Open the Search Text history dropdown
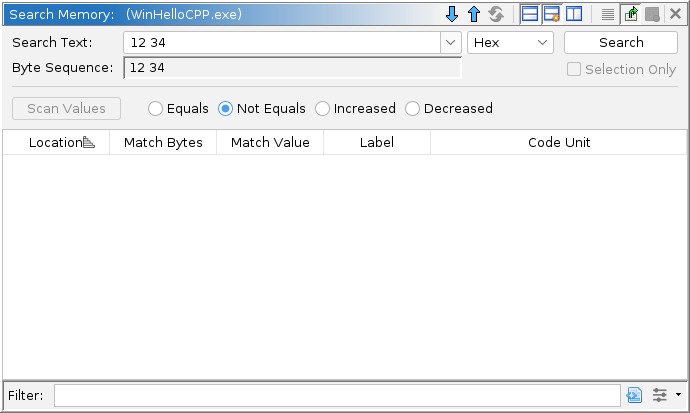Screen dimensions: 690x413 click(449, 43)
